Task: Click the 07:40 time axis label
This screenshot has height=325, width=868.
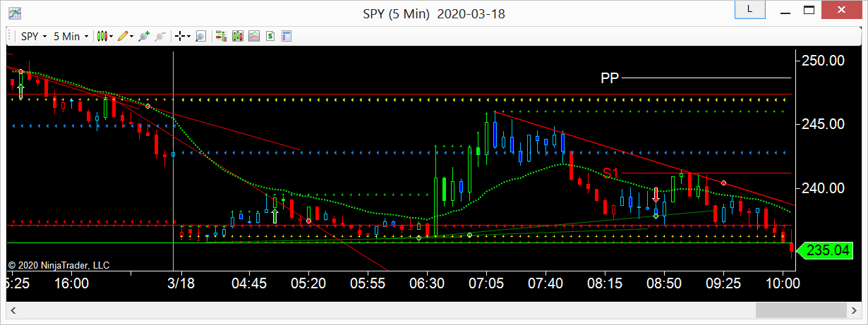Action: (x=546, y=283)
